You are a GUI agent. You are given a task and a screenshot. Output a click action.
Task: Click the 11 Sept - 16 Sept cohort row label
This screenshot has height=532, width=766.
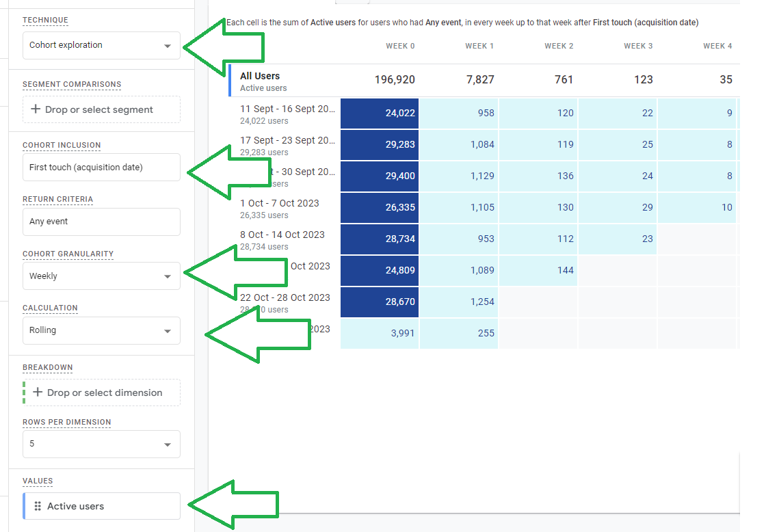[287, 109]
